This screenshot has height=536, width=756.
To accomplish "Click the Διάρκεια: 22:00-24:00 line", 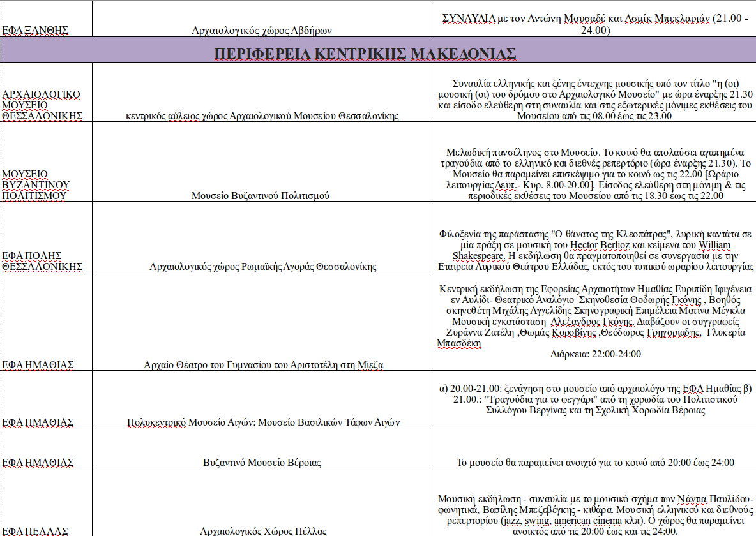I will pyautogui.click(x=595, y=354).
